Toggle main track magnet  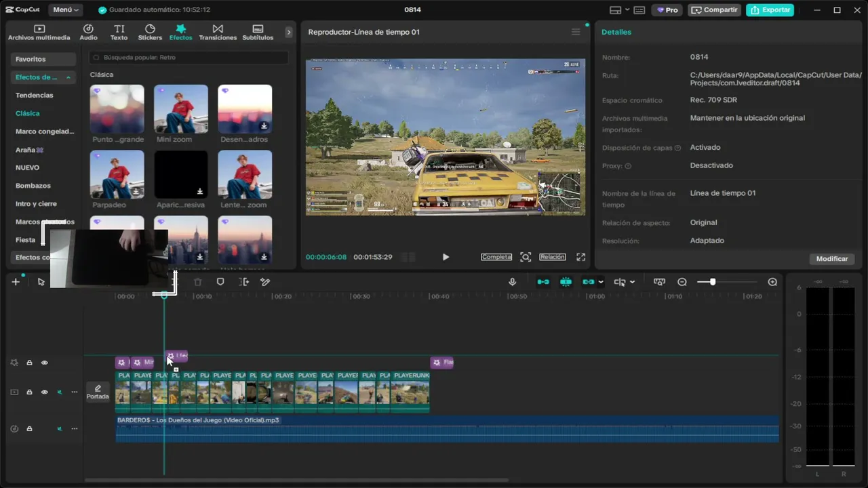[543, 282]
